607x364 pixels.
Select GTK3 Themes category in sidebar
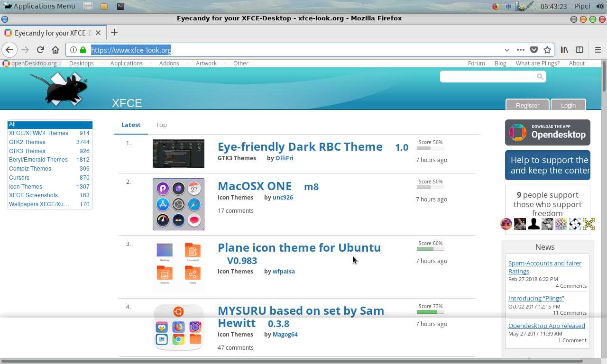(50, 151)
